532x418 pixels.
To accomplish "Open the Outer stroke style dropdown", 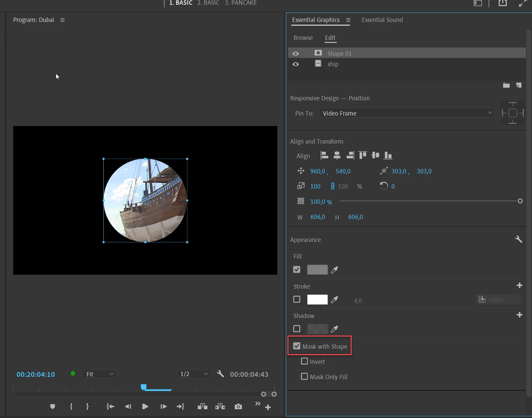I will [x=499, y=300].
